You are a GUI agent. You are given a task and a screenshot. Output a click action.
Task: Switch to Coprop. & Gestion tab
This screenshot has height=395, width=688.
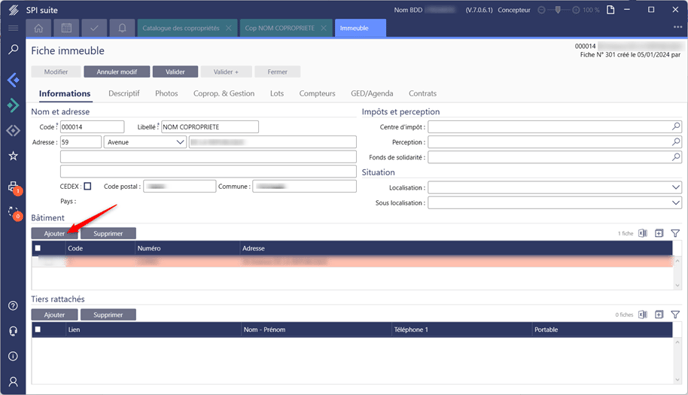coord(224,93)
